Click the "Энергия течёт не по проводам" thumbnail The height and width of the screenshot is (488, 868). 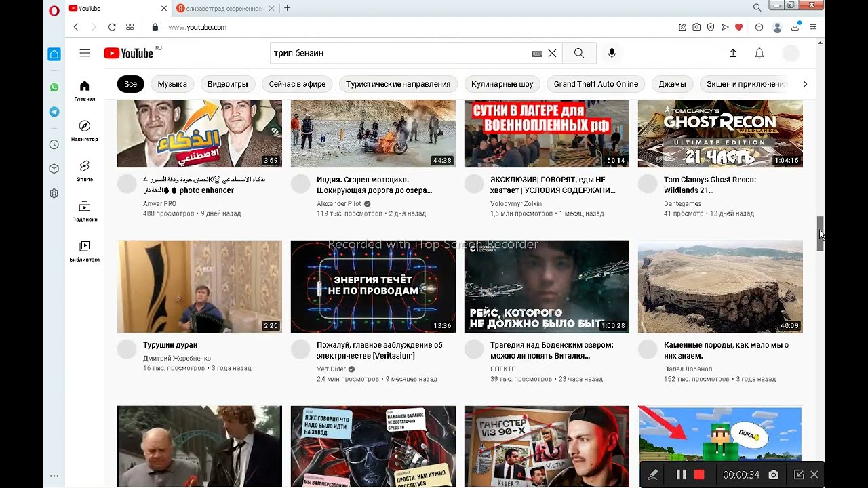tap(373, 286)
